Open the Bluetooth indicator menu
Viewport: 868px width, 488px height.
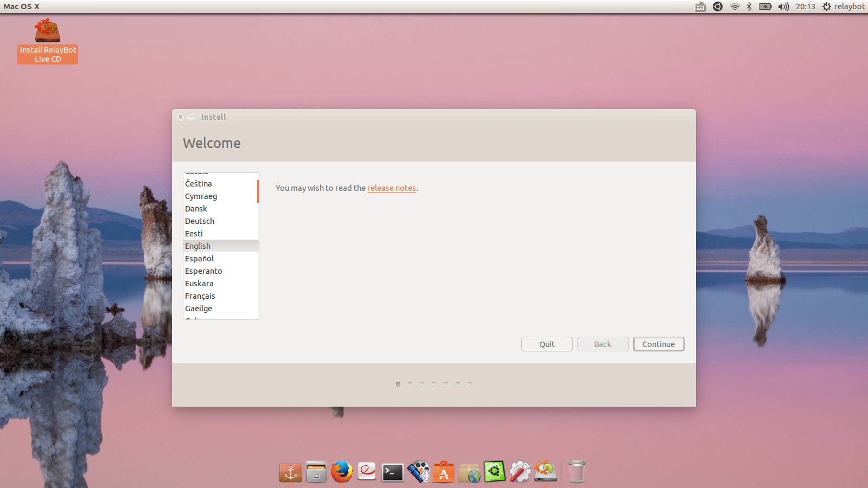(x=749, y=7)
